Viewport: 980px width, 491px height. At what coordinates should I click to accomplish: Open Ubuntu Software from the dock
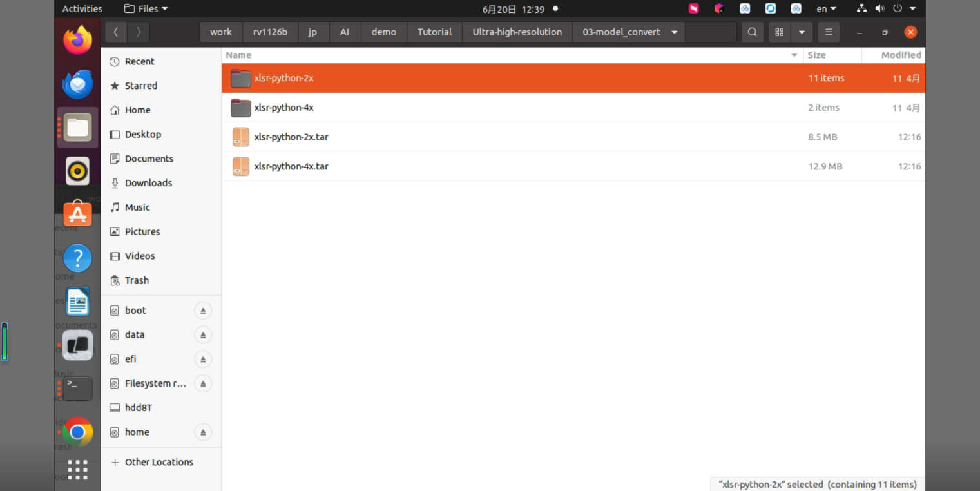[77, 214]
